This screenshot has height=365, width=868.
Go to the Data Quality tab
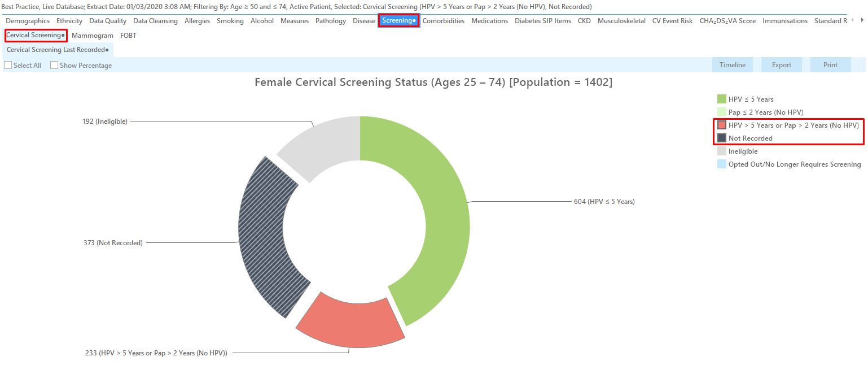click(108, 21)
